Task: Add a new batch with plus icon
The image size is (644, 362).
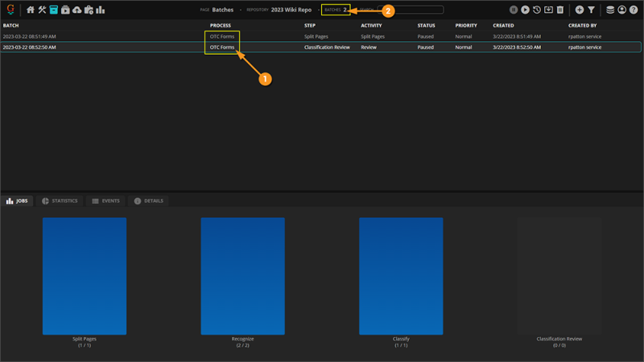Action: tap(580, 10)
